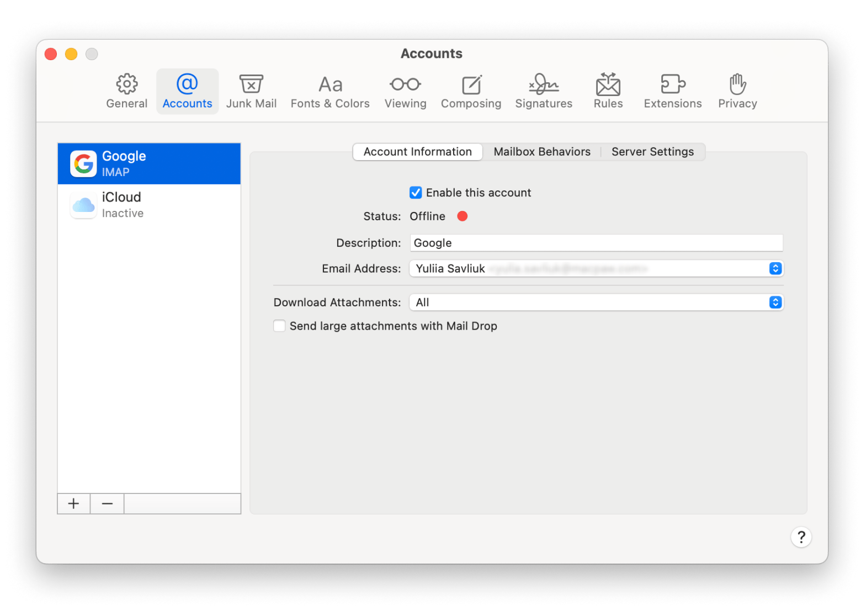Screen dimensions: 861x616
Task: Switch to the Viewing preferences
Action: click(x=405, y=92)
